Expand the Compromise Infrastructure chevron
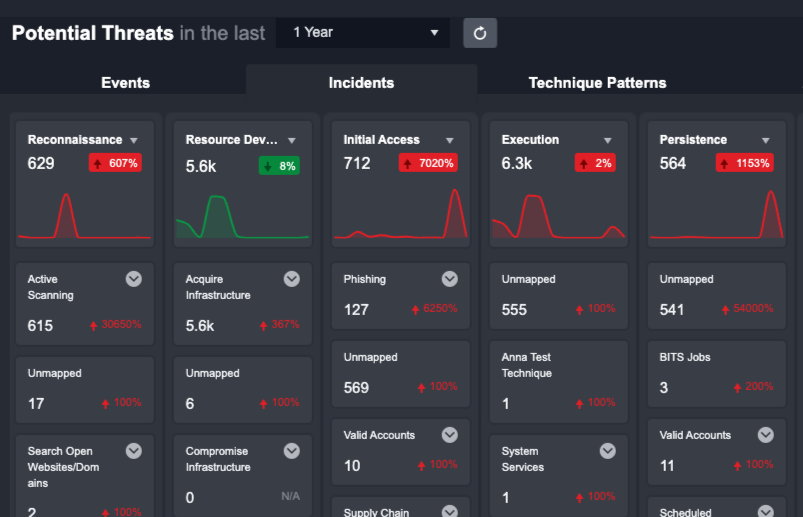Viewport: 803px width, 517px height. 292,451
